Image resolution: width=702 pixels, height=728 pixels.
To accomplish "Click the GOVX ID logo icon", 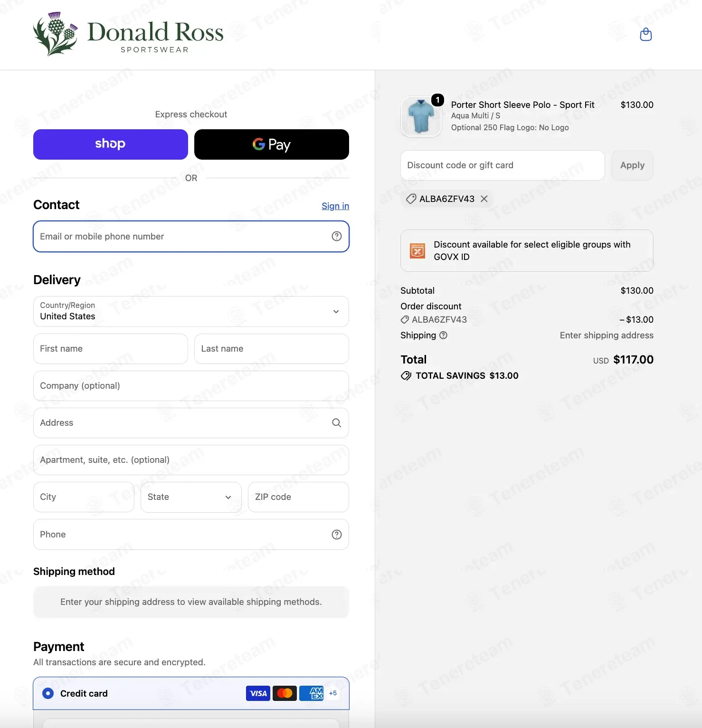I will [x=417, y=250].
